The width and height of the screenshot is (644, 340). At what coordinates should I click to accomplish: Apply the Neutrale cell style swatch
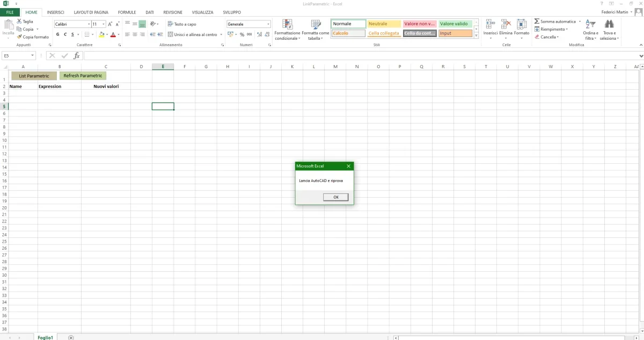(384, 24)
